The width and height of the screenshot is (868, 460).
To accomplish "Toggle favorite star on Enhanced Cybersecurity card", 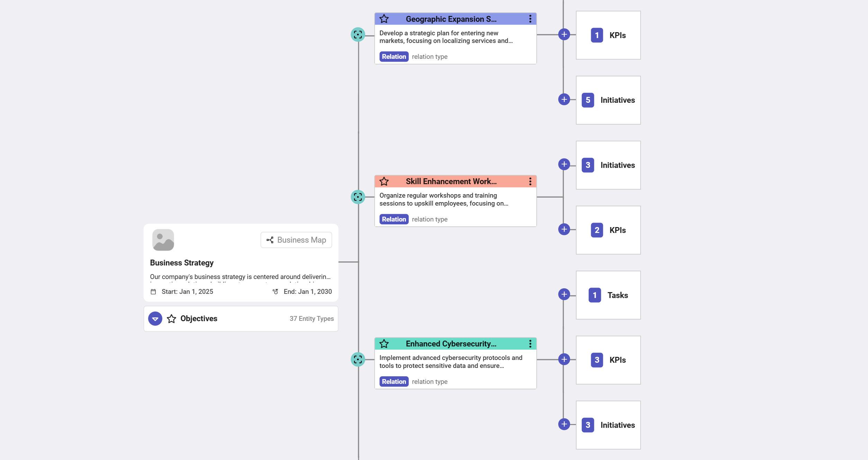I will click(x=384, y=344).
